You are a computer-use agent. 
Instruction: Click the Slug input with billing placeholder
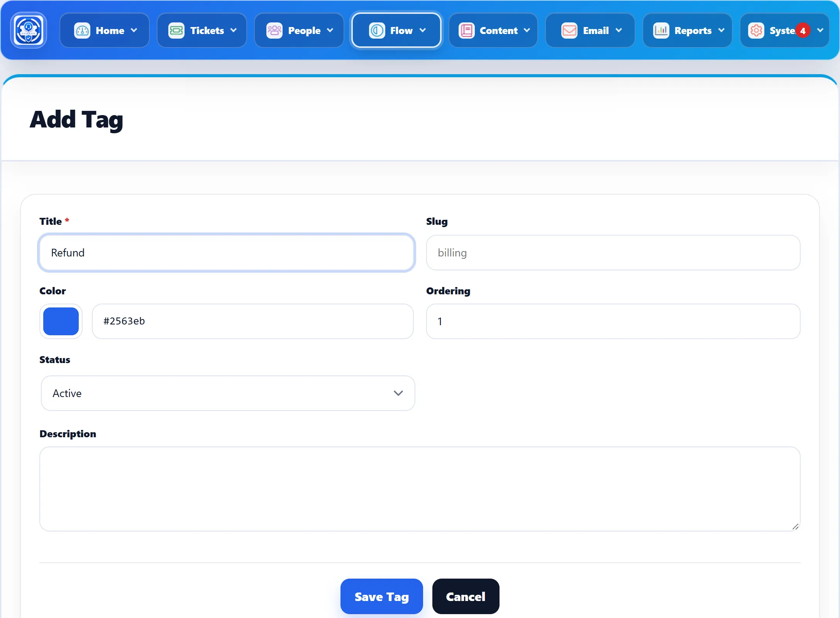click(x=613, y=253)
